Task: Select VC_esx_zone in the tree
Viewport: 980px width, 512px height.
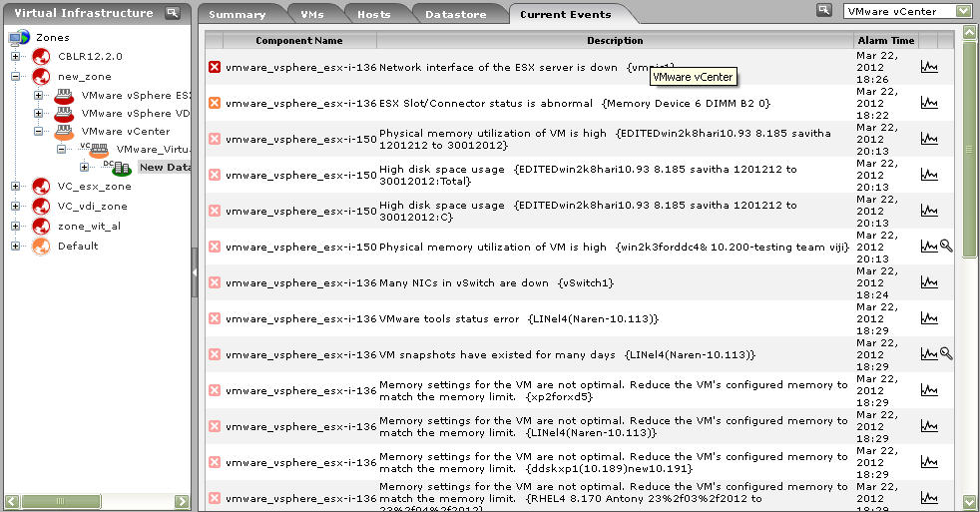Action: tap(95, 187)
